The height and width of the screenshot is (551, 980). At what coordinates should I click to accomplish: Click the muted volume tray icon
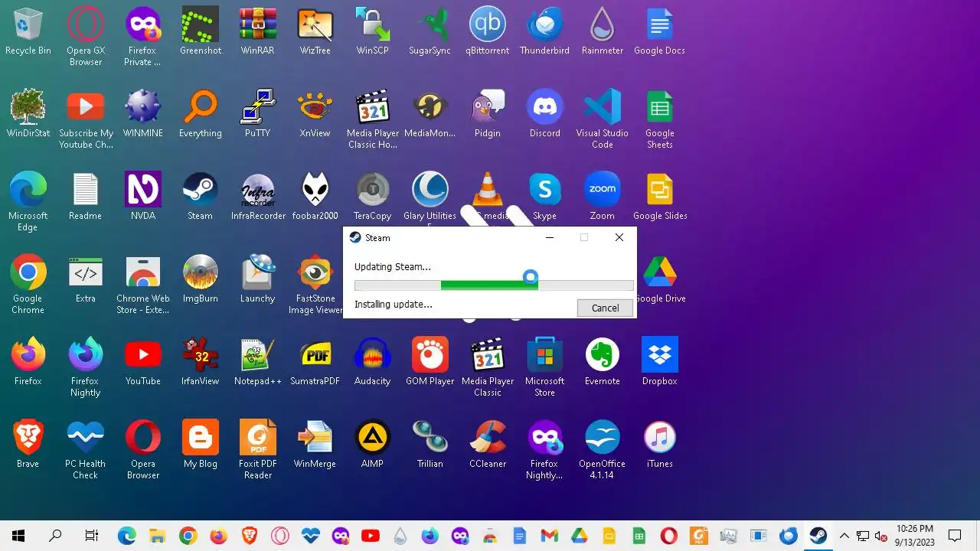coord(881,536)
